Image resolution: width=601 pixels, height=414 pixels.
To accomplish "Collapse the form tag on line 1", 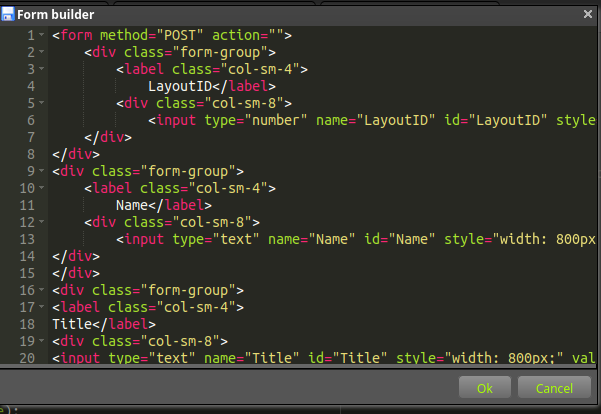I will [x=41, y=35].
